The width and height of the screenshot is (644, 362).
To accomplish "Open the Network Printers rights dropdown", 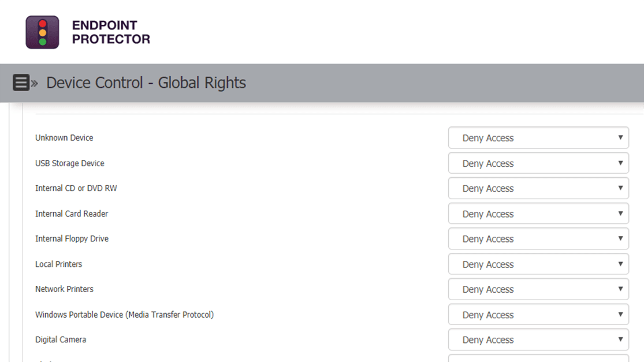I will tap(538, 289).
